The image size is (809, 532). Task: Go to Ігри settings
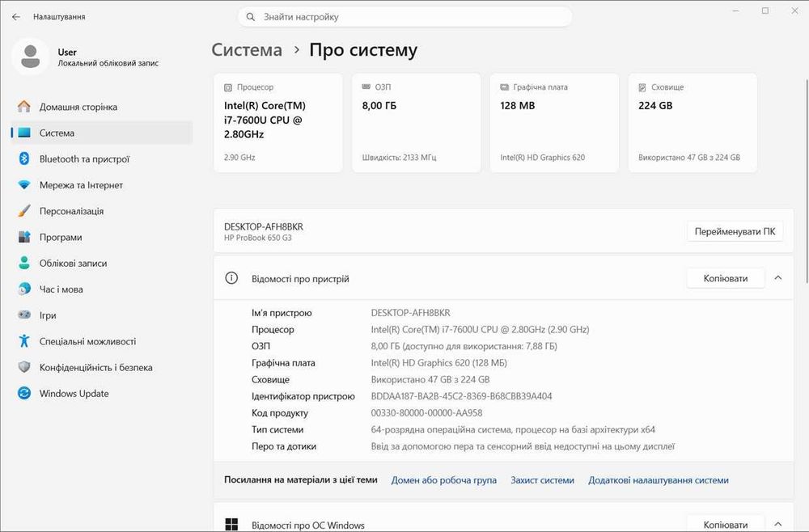102,315
